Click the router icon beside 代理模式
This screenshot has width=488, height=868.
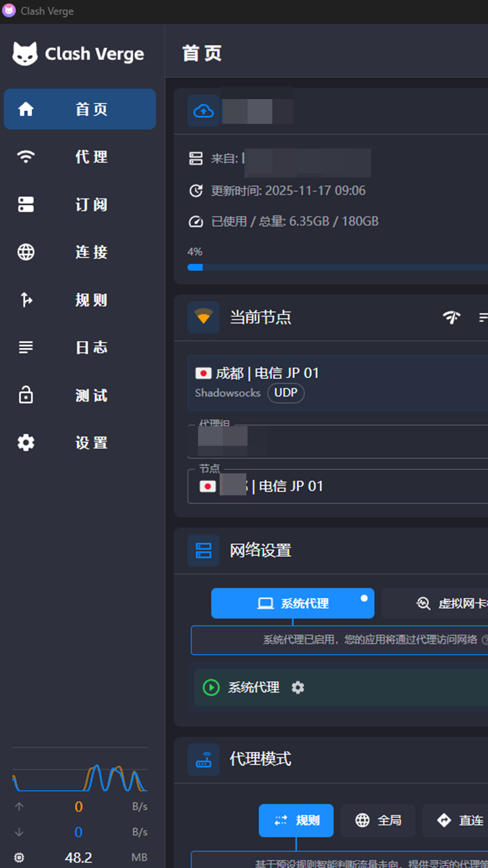click(x=204, y=759)
